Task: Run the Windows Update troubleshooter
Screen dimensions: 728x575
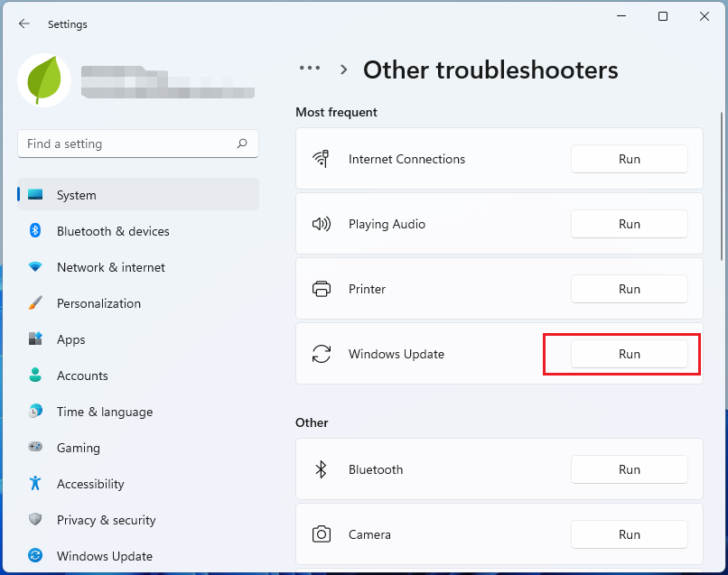Action: tap(630, 354)
